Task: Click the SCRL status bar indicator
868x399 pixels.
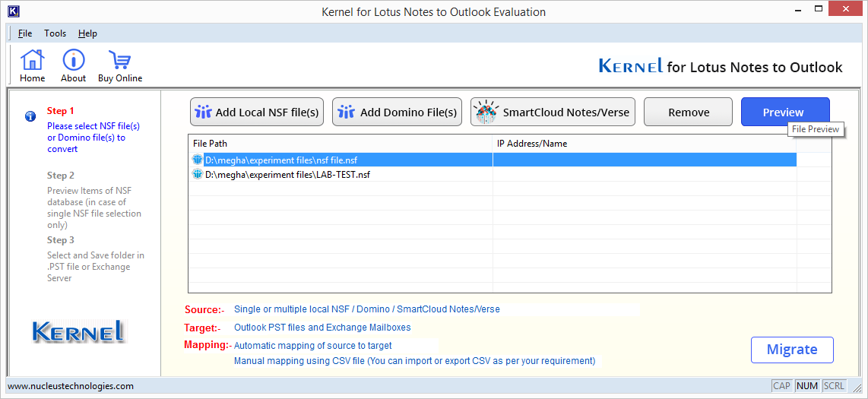Action: click(834, 386)
